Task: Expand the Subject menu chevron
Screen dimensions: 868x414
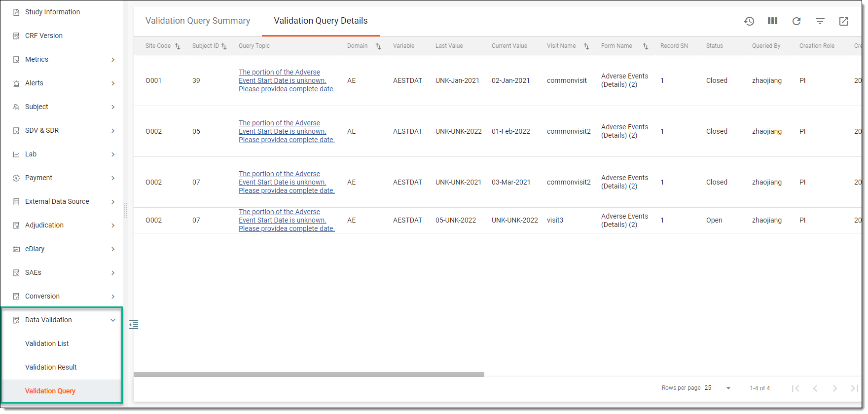Action: [x=113, y=107]
